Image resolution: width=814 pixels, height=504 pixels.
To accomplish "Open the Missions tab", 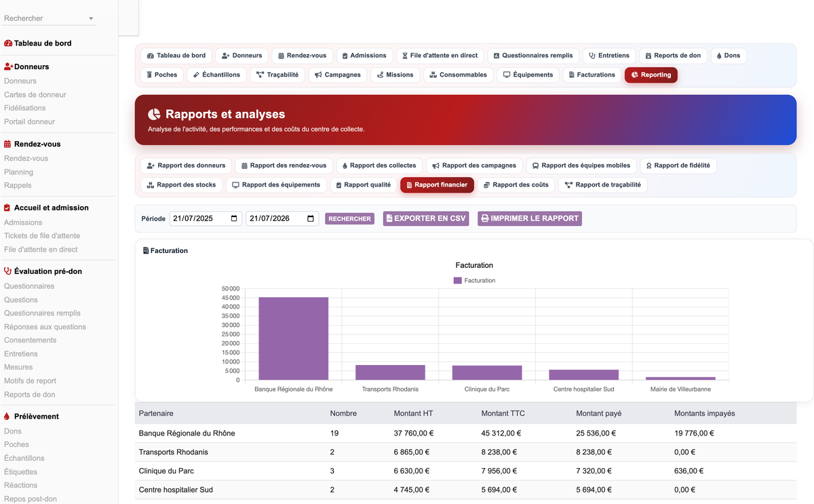I will [395, 75].
